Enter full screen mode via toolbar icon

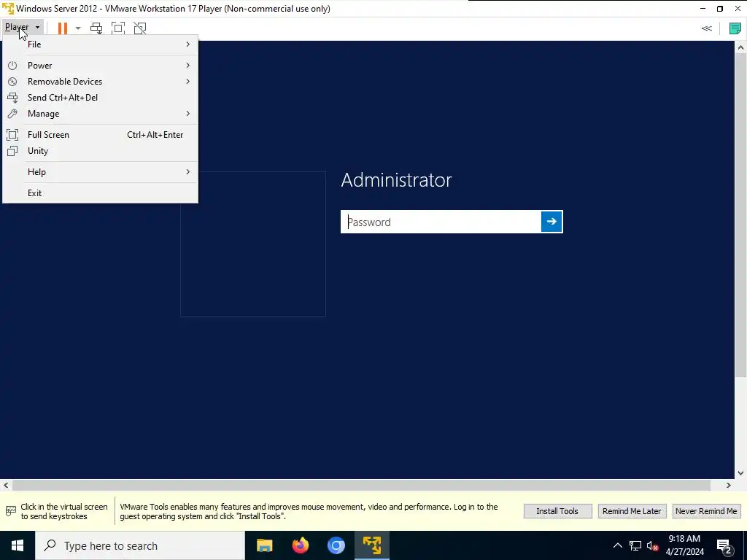click(x=117, y=28)
